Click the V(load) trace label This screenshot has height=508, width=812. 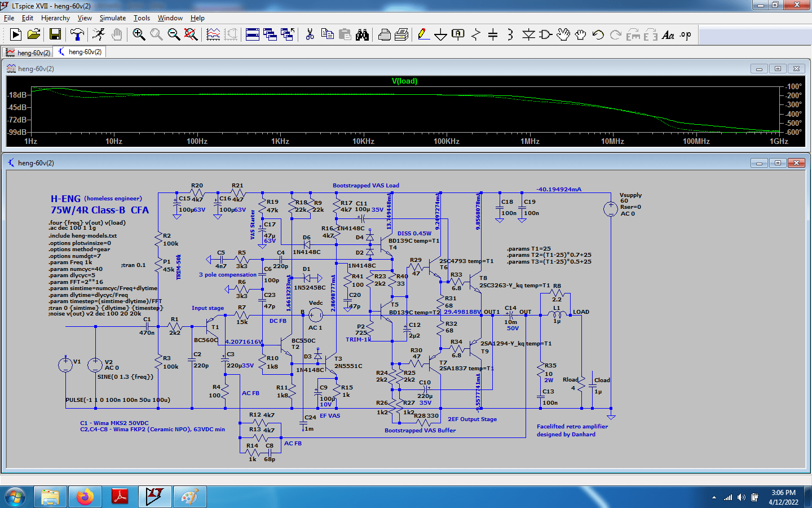(404, 81)
